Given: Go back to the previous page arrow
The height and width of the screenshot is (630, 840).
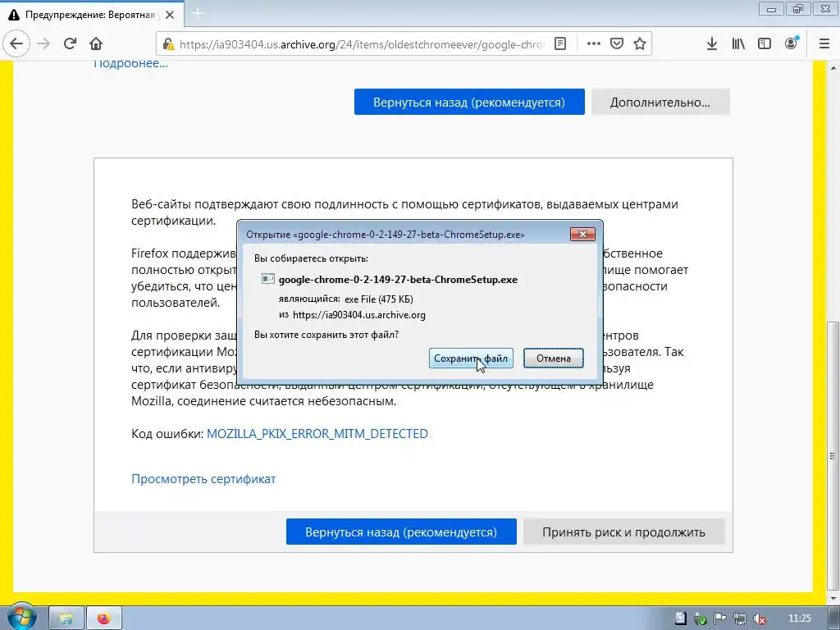Looking at the screenshot, I should (16, 43).
